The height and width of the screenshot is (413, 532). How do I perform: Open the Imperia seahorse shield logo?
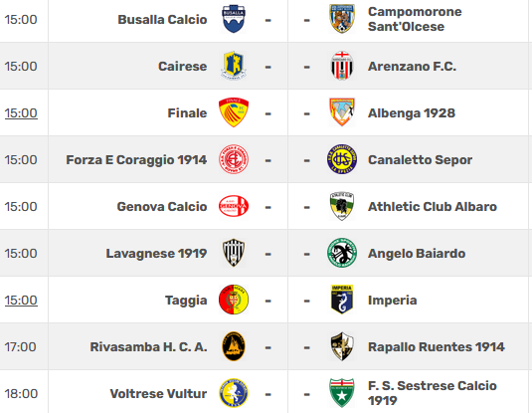tap(342, 300)
